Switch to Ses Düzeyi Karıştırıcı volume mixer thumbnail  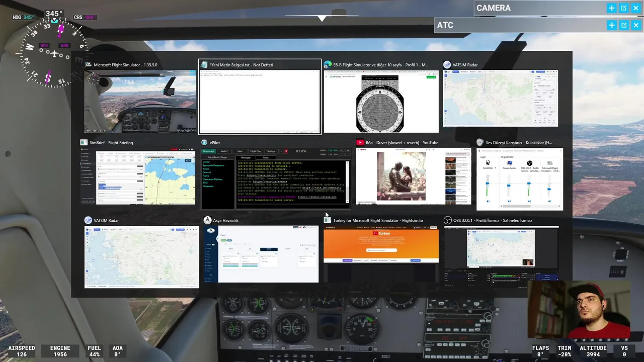point(519,178)
